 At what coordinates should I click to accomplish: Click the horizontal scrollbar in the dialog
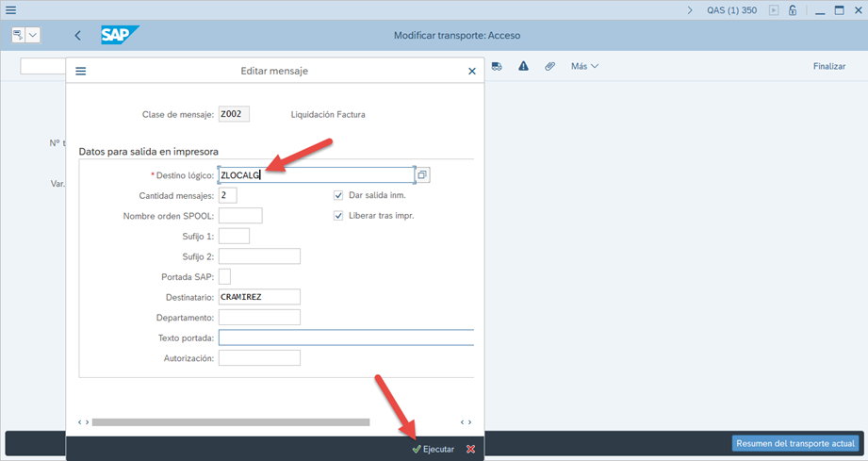pyautogui.click(x=231, y=422)
